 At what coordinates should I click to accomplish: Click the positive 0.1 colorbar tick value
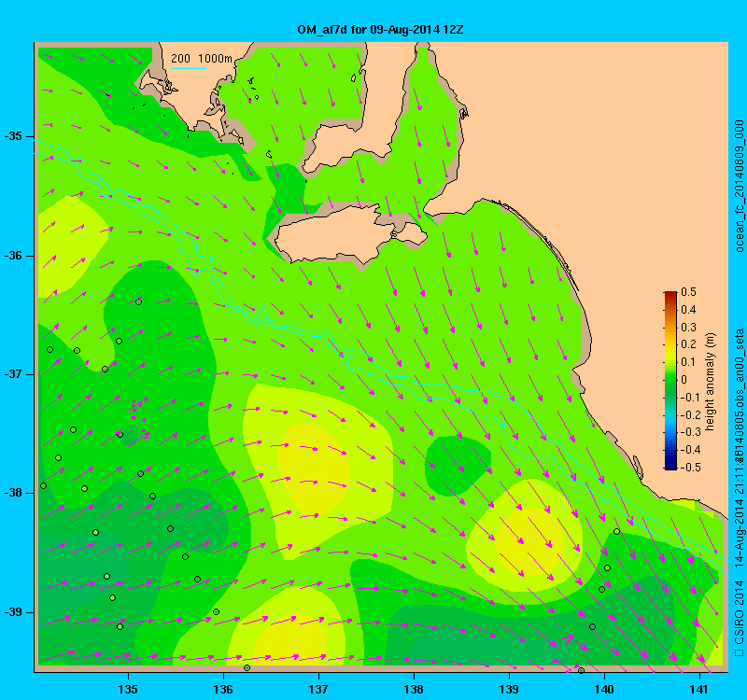689,362
